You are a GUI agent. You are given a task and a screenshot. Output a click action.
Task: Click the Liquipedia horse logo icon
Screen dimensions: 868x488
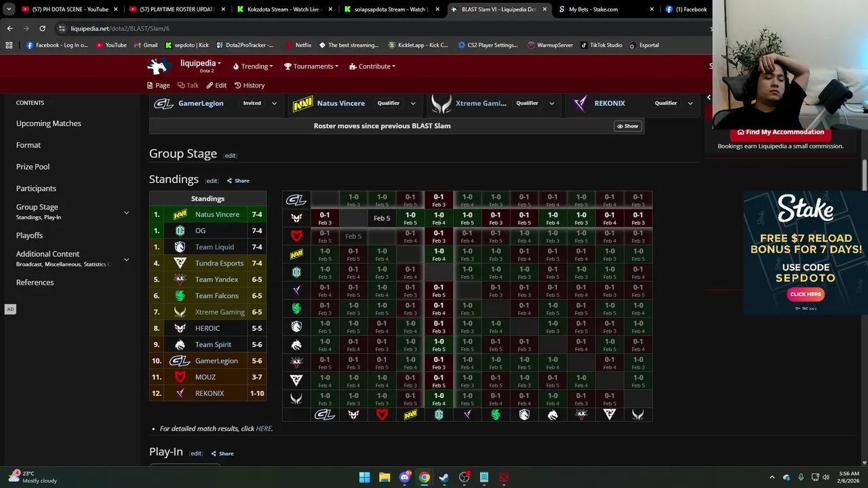159,66
